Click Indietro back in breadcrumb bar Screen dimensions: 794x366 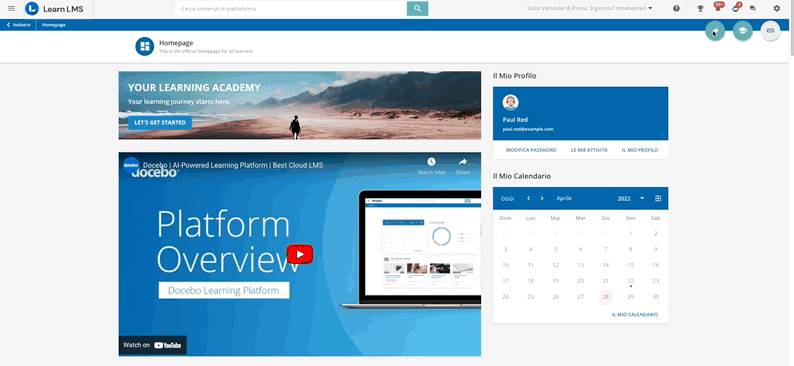(18, 25)
